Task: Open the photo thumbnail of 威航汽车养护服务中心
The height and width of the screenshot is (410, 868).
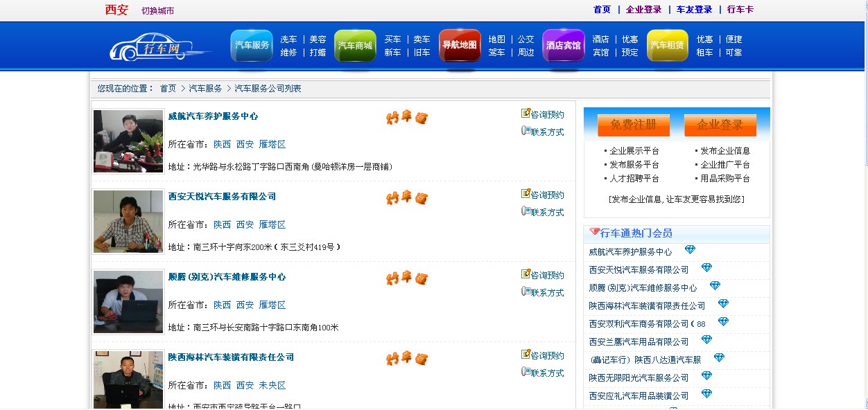Action: point(128,141)
